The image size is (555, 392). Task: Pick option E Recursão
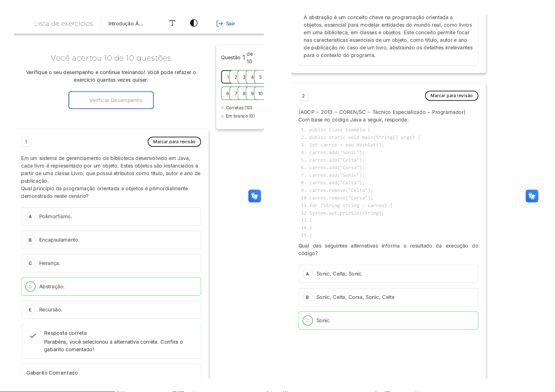[111, 310]
